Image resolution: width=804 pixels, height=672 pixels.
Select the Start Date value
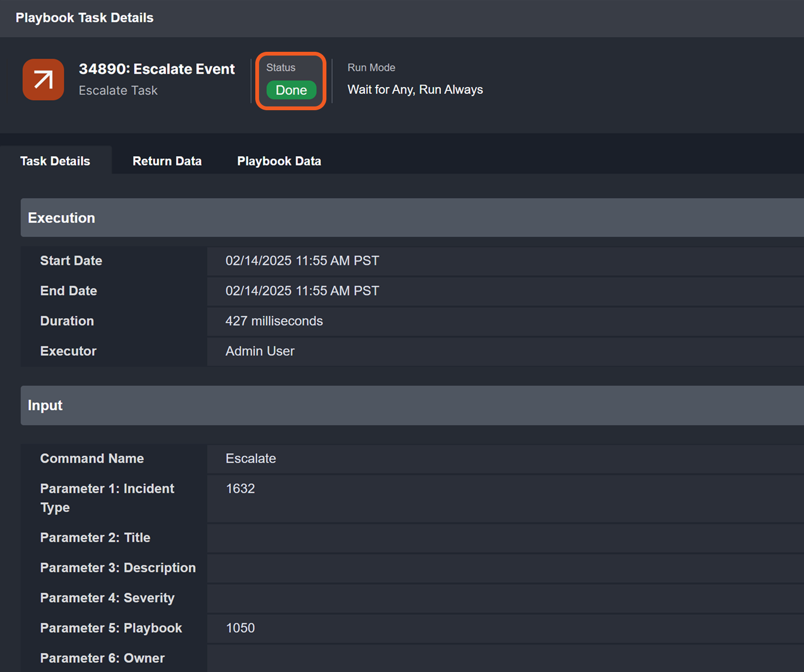click(302, 261)
